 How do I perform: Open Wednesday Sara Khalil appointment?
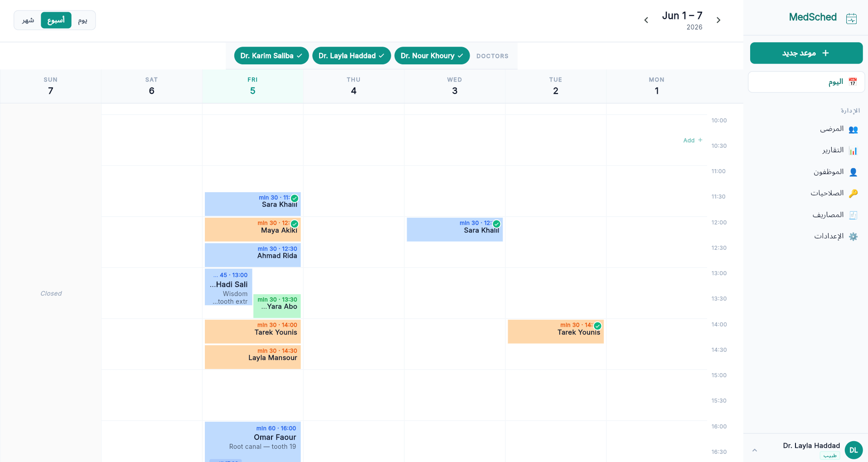455,229
